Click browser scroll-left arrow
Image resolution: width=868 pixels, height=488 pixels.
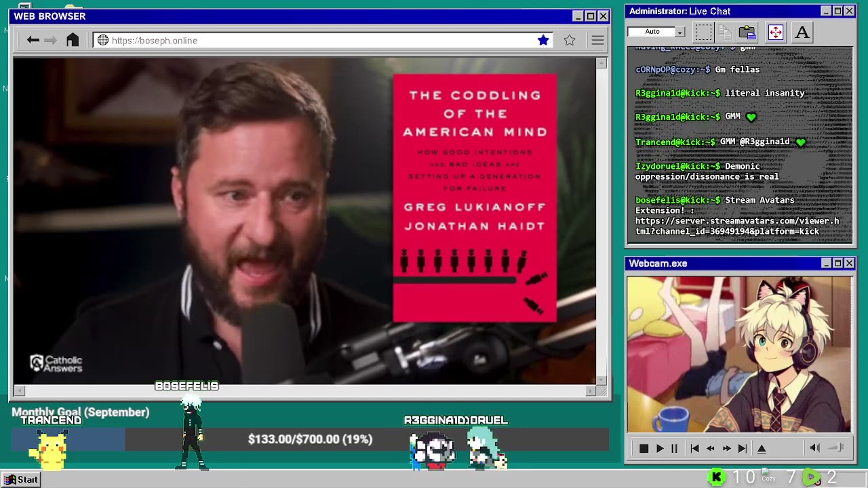[20, 390]
